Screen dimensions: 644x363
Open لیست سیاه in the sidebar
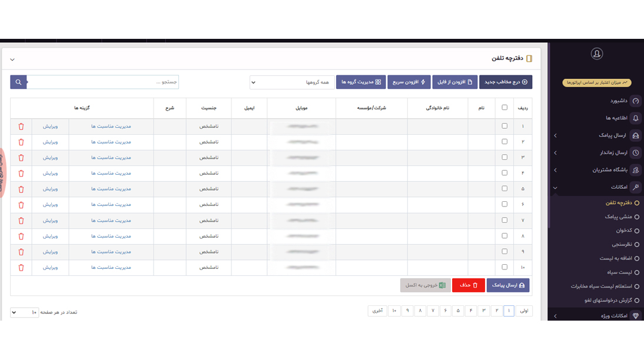(x=619, y=272)
